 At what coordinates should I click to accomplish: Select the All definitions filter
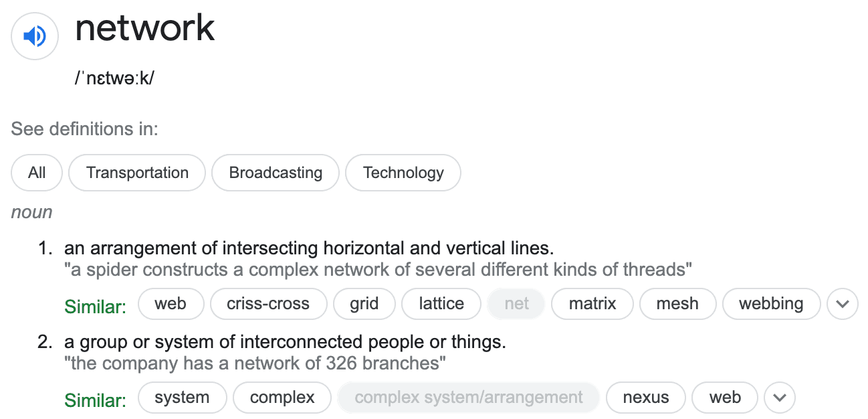point(37,173)
